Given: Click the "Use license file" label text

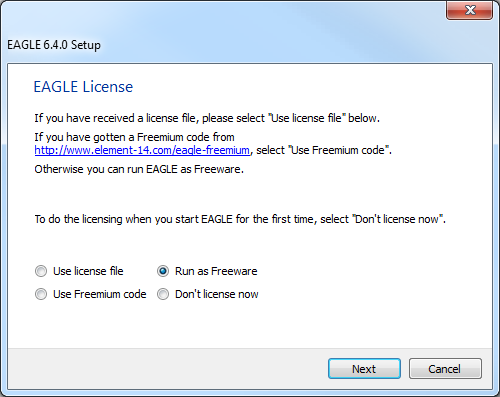Looking at the screenshot, I should [x=88, y=271].
